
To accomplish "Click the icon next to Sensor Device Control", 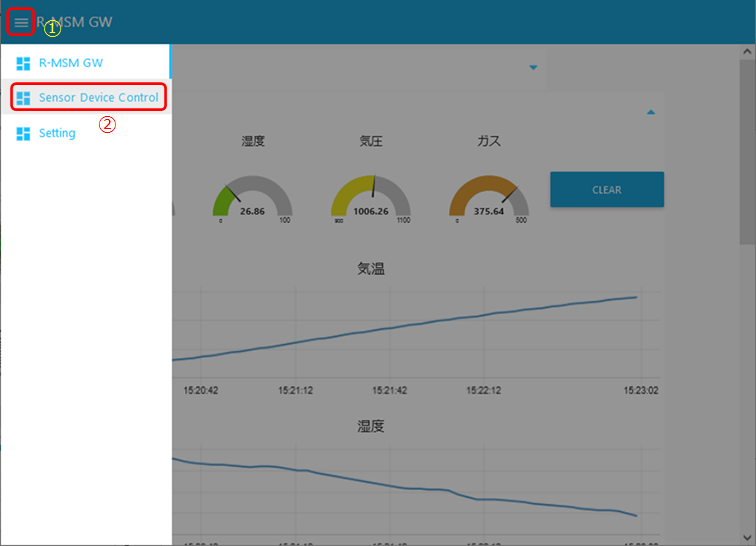I will point(23,98).
